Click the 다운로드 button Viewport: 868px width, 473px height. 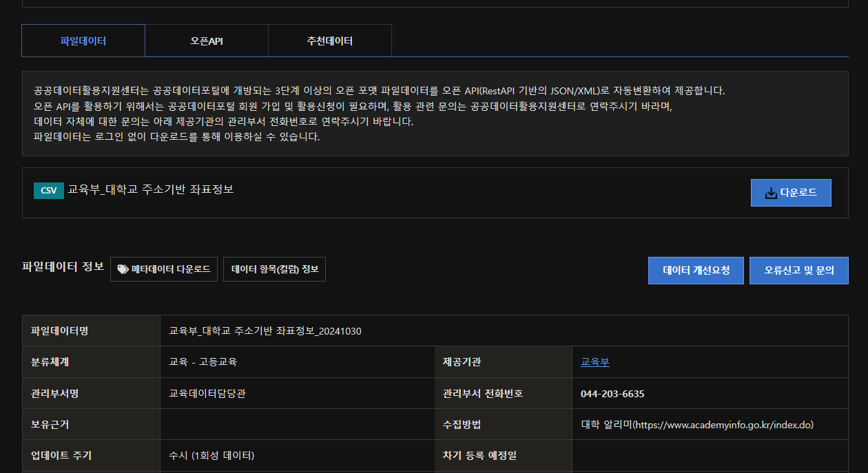pos(791,193)
